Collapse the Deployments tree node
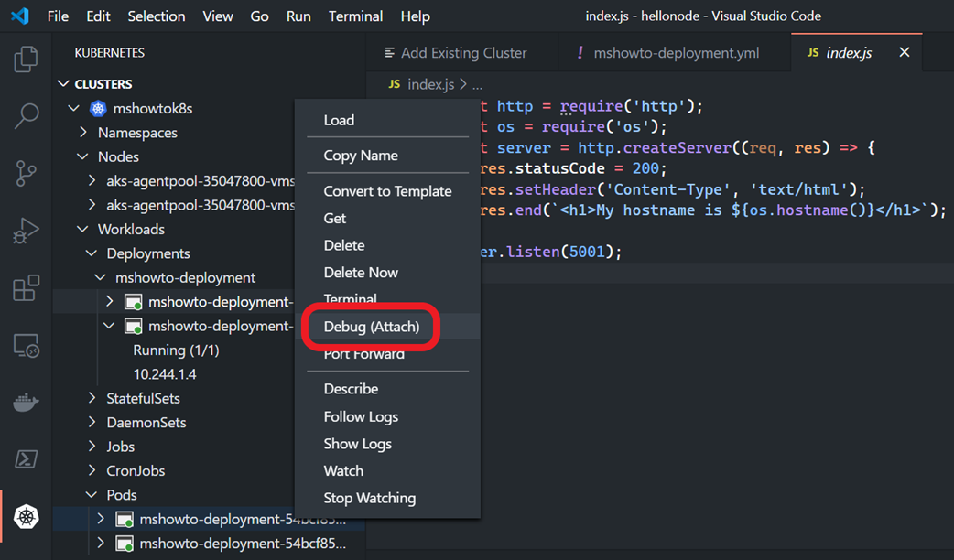Viewport: 954px width, 560px height. pyautogui.click(x=92, y=253)
